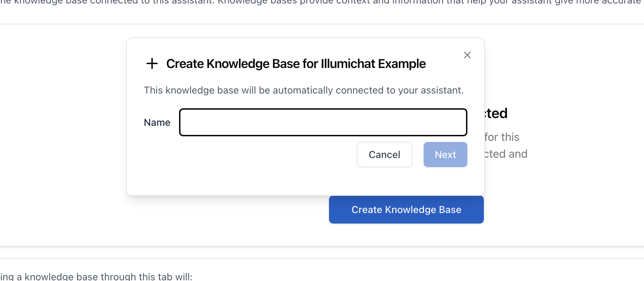Select Create Knowledge Base behind the dialog
Viewport: 644px width, 281px height.
406,210
